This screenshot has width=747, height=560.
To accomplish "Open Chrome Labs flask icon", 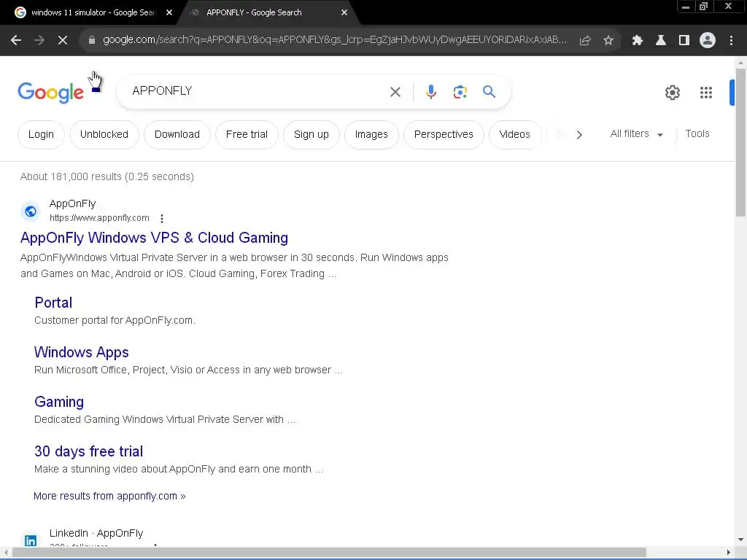I will [x=661, y=41].
